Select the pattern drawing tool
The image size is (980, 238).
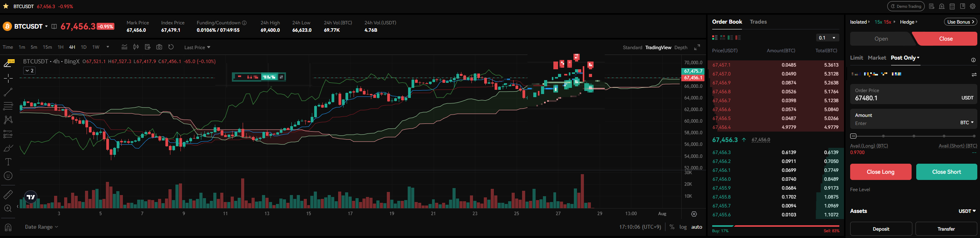pos(8,120)
